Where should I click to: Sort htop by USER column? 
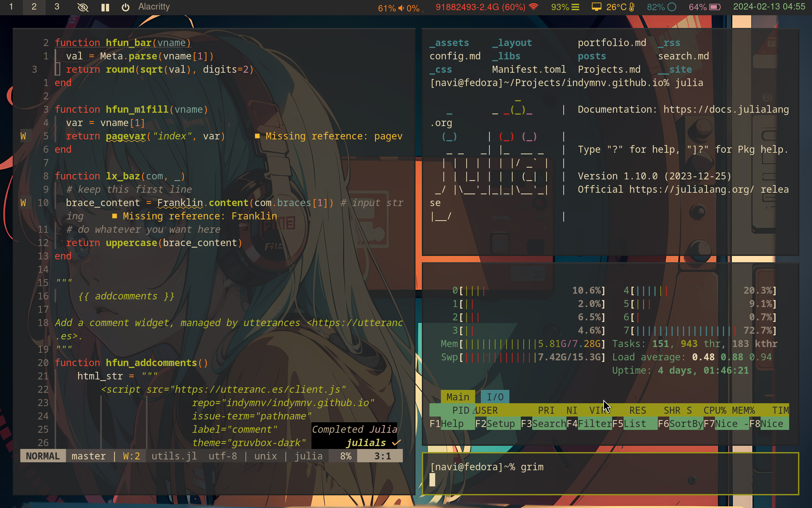487,410
